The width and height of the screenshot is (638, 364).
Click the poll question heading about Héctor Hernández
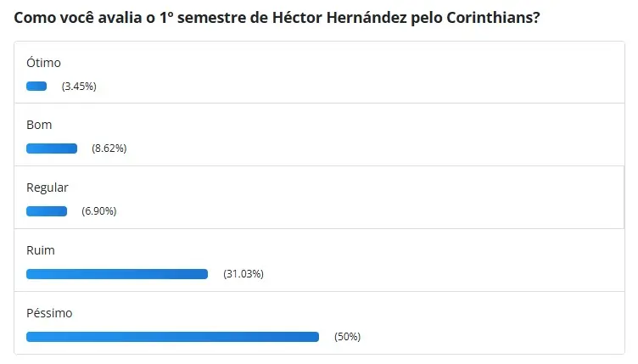(x=277, y=18)
